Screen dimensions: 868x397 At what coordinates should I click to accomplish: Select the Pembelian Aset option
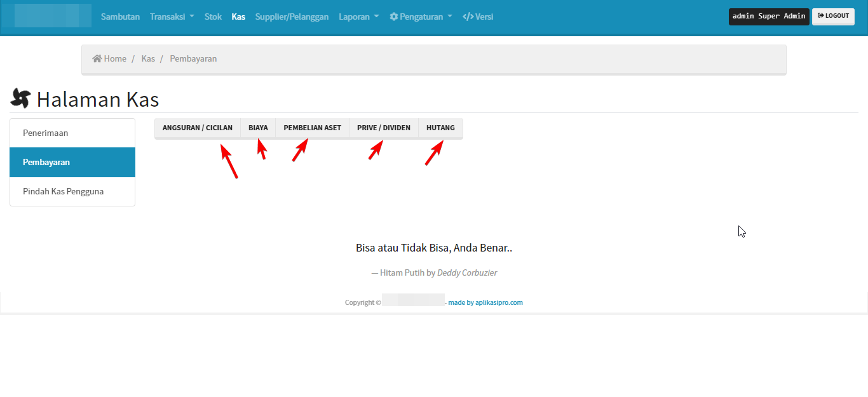(x=312, y=128)
